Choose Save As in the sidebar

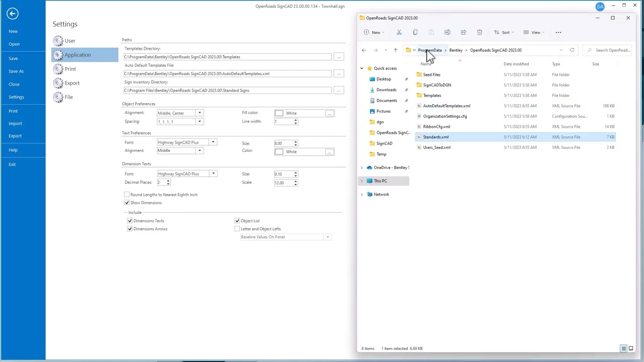coord(16,71)
